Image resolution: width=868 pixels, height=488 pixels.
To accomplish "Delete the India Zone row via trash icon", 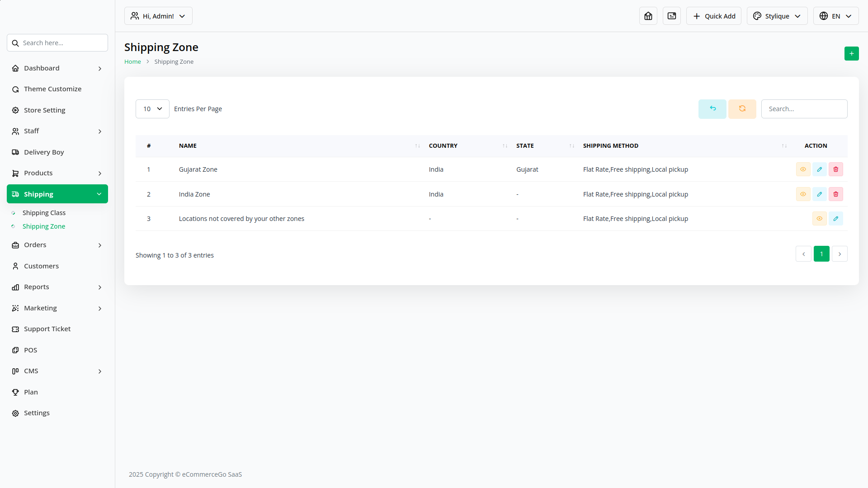I will tap(835, 194).
